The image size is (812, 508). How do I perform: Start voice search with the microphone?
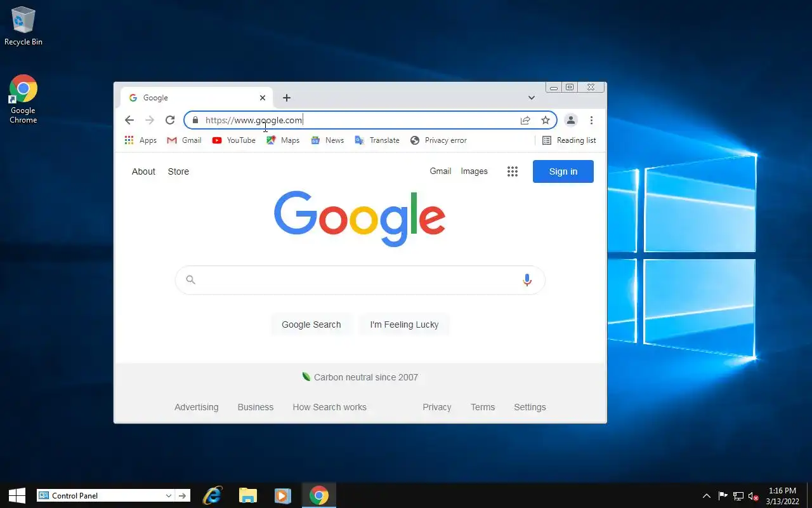click(x=527, y=280)
